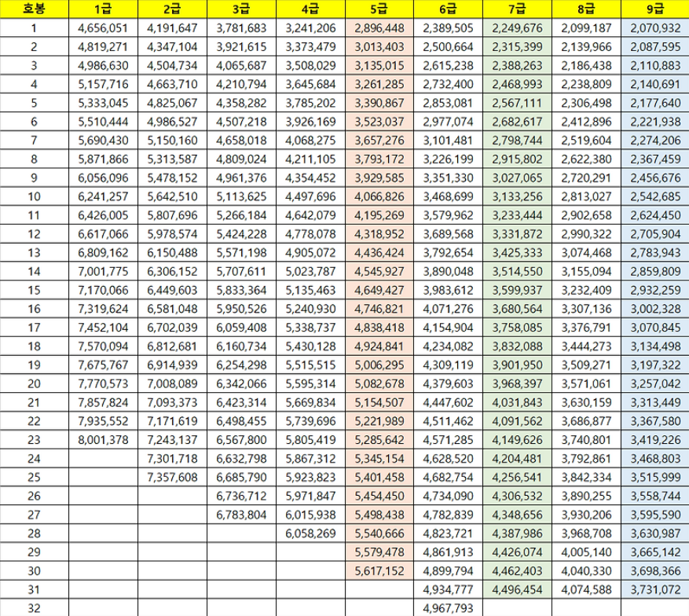Select green cell with 4,496,454
This screenshot has height=616, width=689.
coord(517,588)
